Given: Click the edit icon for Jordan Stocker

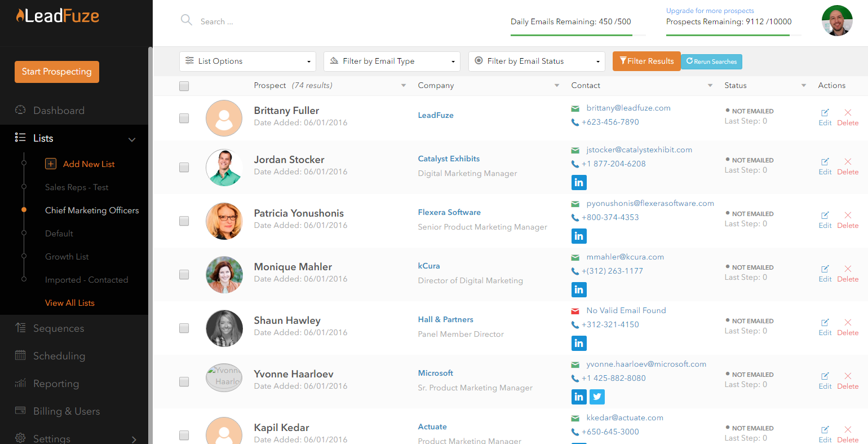Looking at the screenshot, I should [x=825, y=161].
